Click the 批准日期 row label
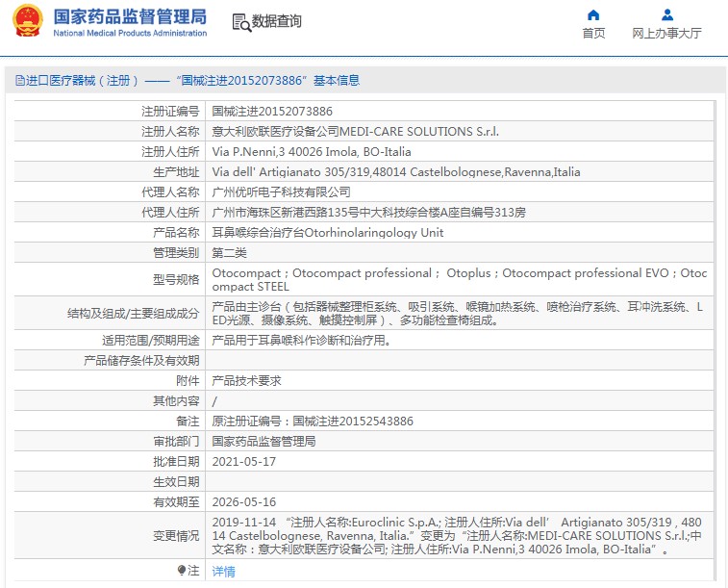Image resolution: width=728 pixels, height=588 pixels. (x=176, y=462)
